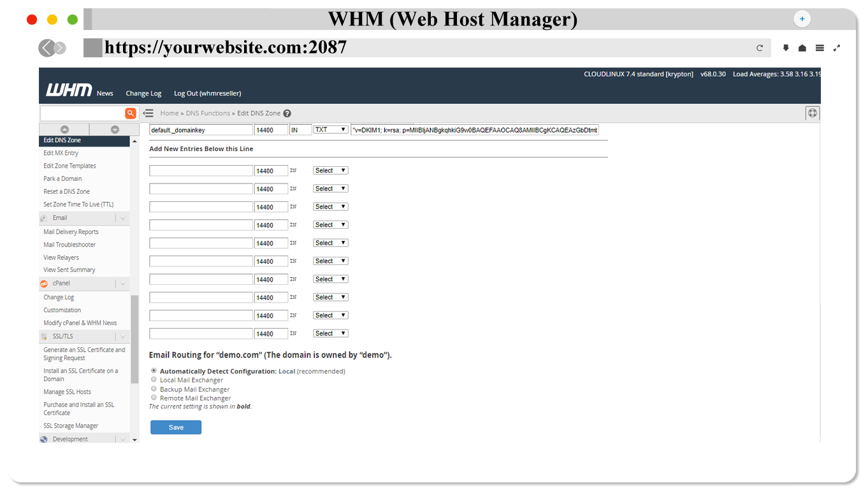The width and height of the screenshot is (868, 490).
Task: Open the help question-mark icon beside Edit DNS Zone
Action: [x=287, y=113]
